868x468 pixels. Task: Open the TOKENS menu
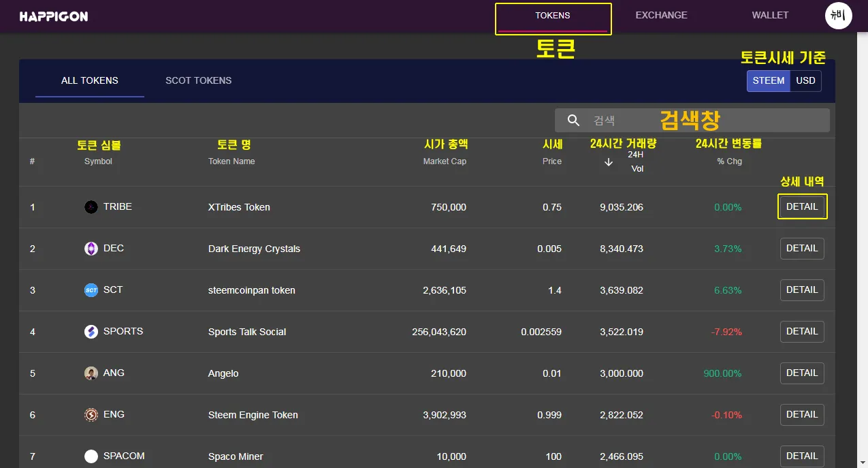tap(553, 16)
